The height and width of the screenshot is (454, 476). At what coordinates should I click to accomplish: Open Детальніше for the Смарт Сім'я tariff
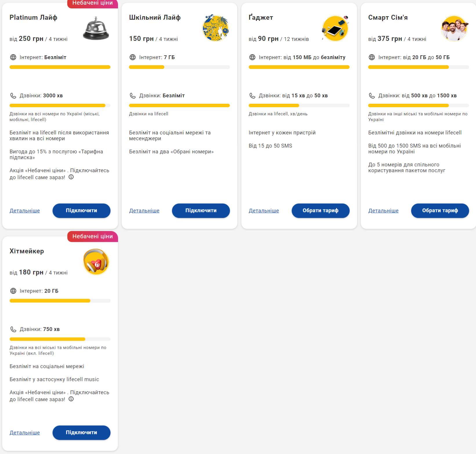383,211
